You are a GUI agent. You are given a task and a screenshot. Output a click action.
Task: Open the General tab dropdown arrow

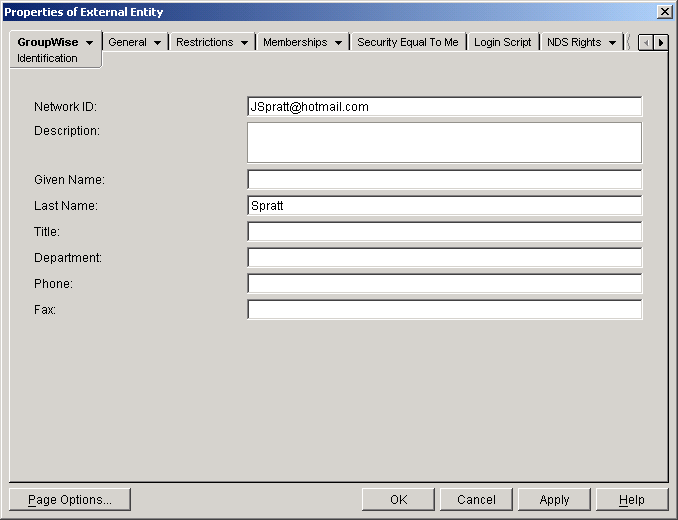[x=157, y=43]
